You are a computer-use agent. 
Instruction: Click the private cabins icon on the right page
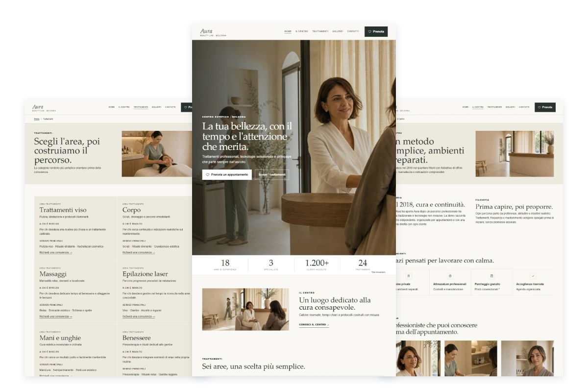tap(409, 276)
